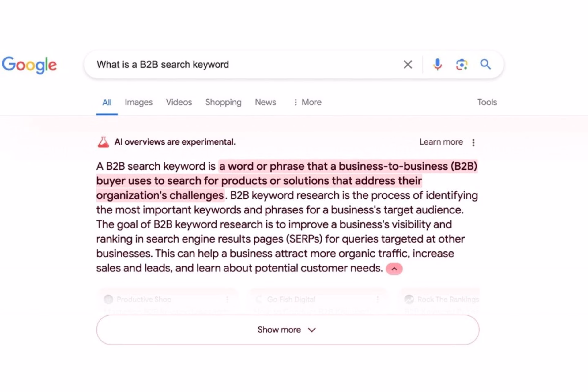Click into the search query field
Screen dimensions: 588x392
pyautogui.click(x=245, y=65)
